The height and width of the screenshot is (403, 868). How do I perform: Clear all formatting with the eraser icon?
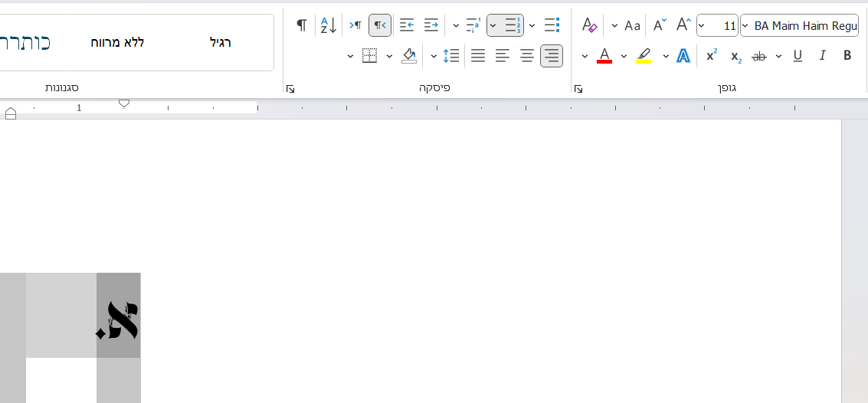pos(589,25)
